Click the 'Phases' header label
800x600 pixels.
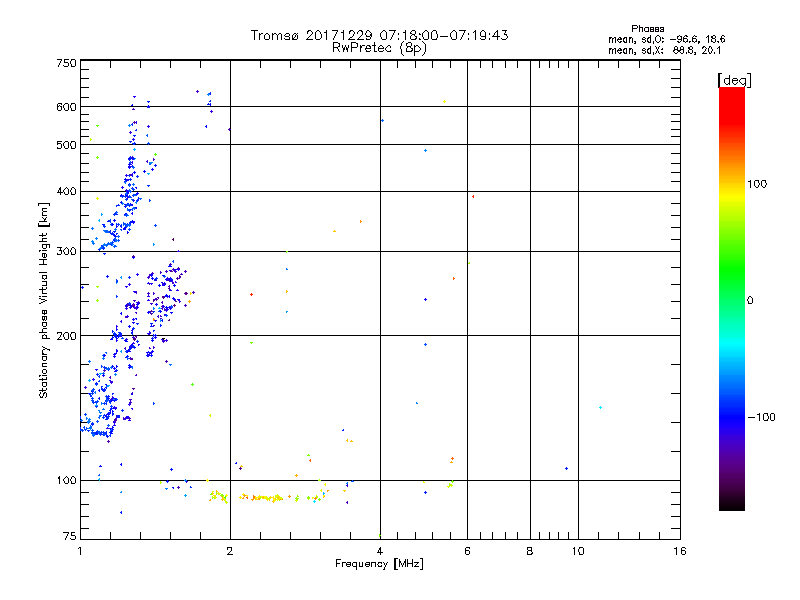tap(647, 29)
